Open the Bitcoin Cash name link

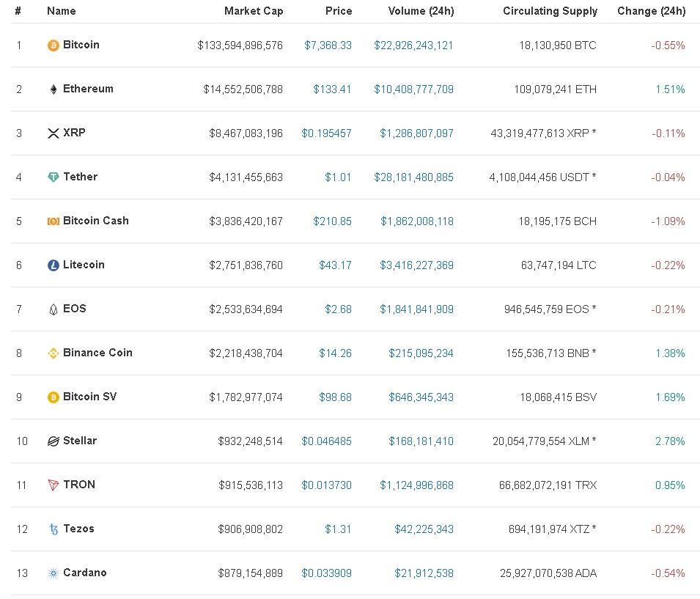tap(96, 221)
